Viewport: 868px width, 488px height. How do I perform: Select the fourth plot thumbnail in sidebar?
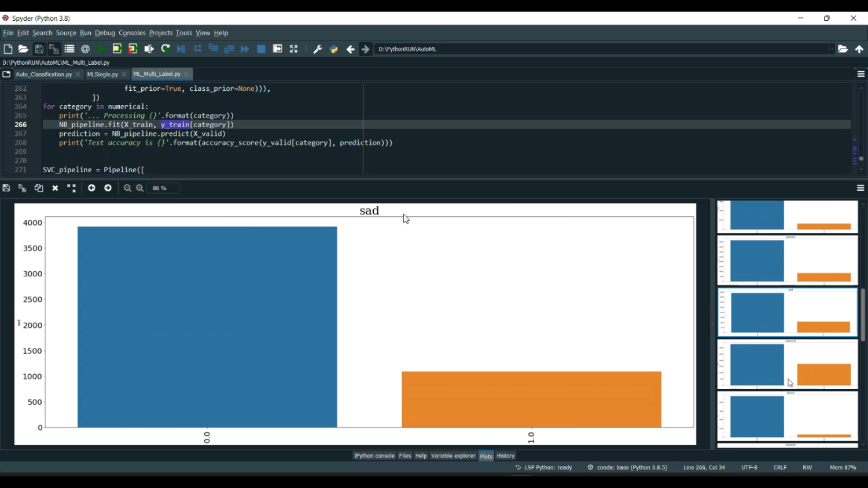pyautogui.click(x=787, y=364)
